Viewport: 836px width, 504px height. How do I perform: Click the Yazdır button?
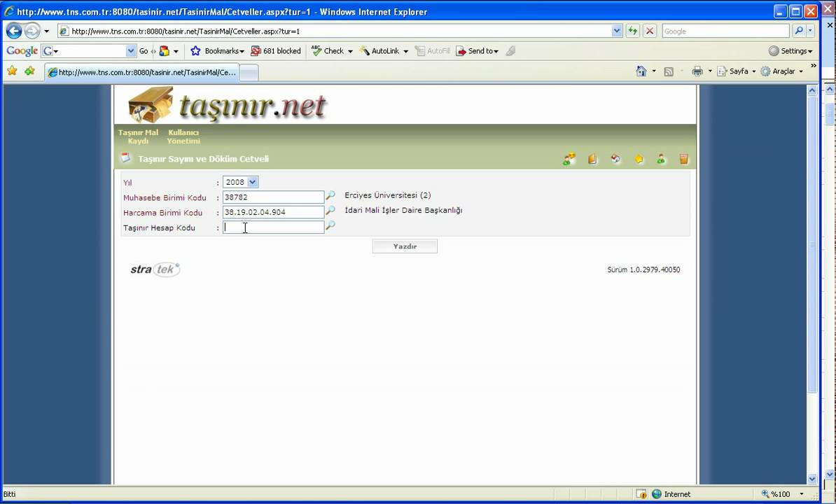pyautogui.click(x=405, y=246)
